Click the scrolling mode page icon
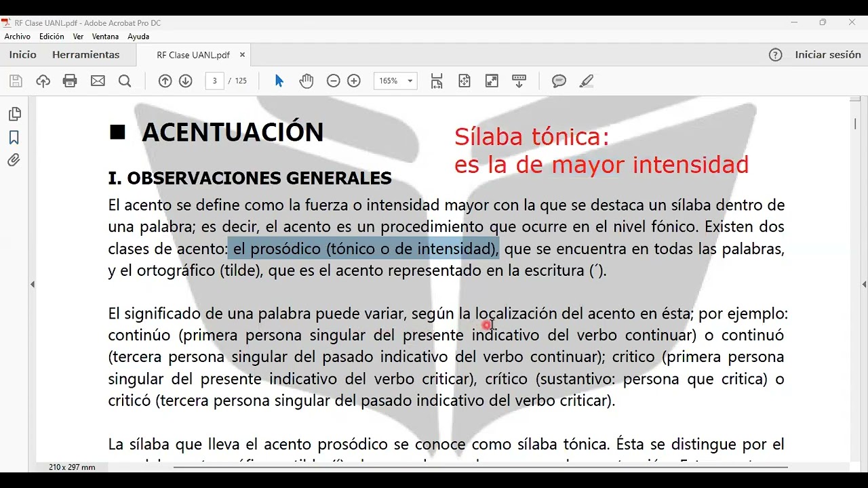868x488 pixels. coord(437,81)
